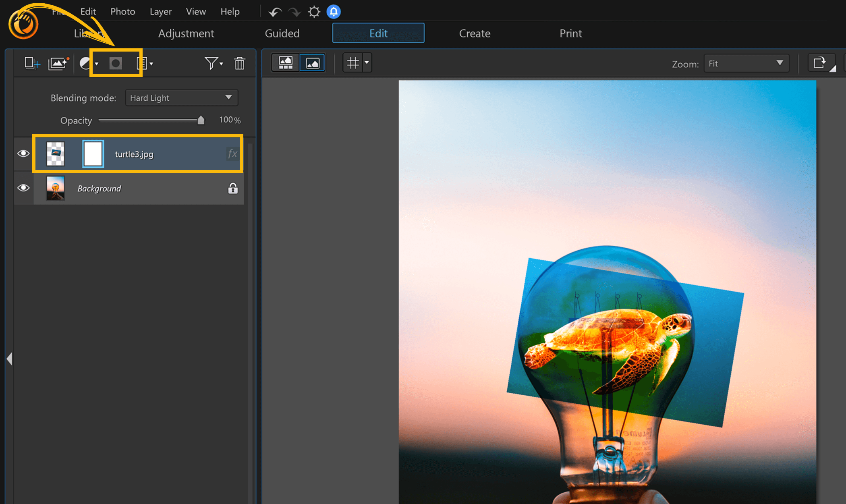Screen dimensions: 846x504
Task: Hide the turtle3.jpg layer
Action: pos(23,153)
